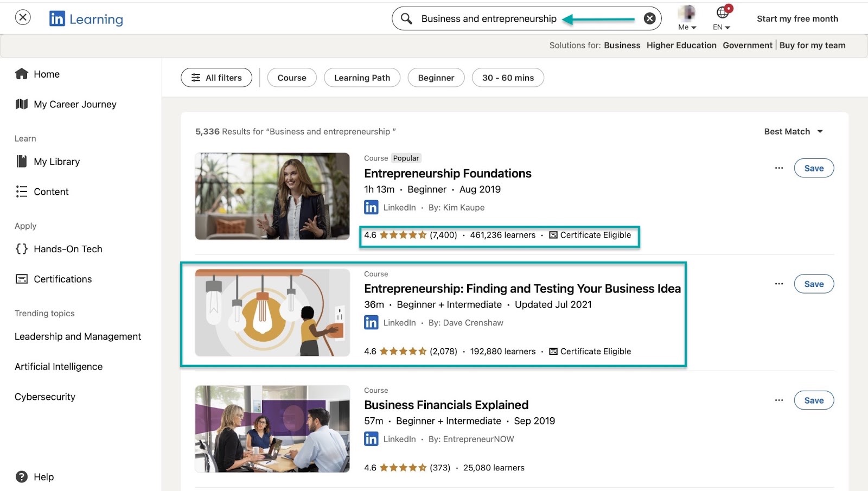The image size is (868, 491).
Task: Expand the Me profile dropdown
Action: [687, 18]
